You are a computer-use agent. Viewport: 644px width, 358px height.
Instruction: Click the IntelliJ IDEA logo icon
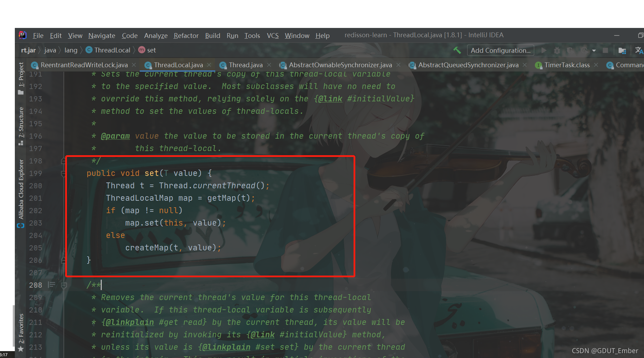coord(22,35)
